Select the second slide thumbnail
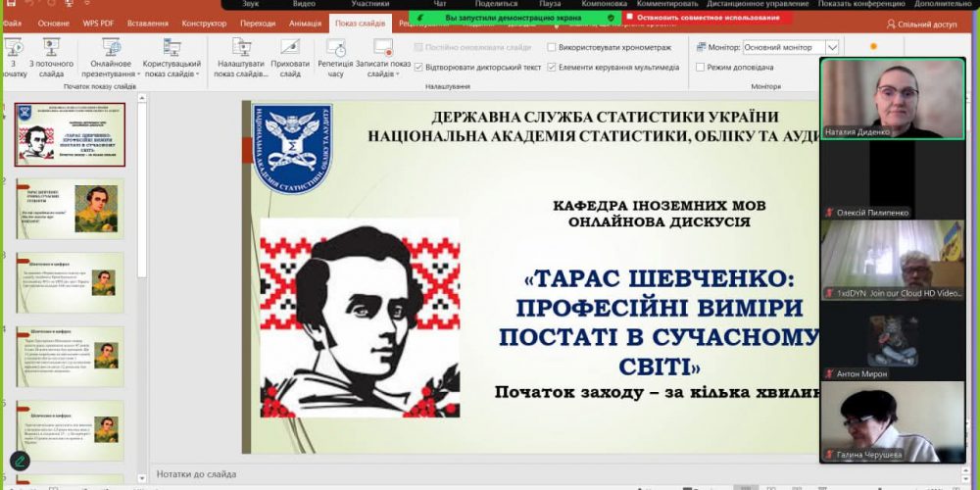This screenshot has height=490, width=980. pyautogui.click(x=70, y=209)
